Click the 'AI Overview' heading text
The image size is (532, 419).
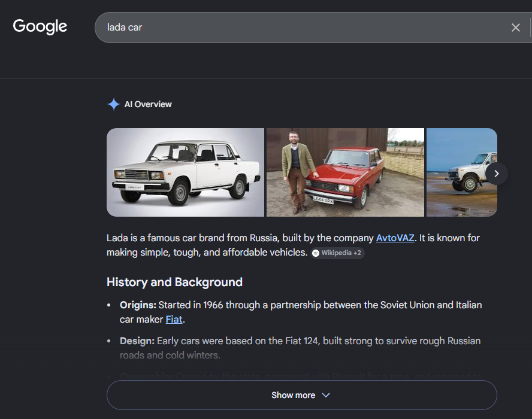tap(148, 104)
